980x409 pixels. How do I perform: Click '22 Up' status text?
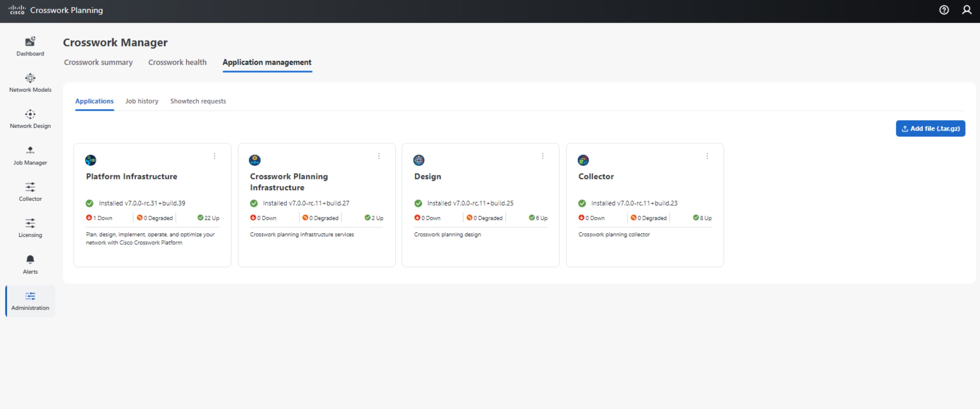(212, 218)
